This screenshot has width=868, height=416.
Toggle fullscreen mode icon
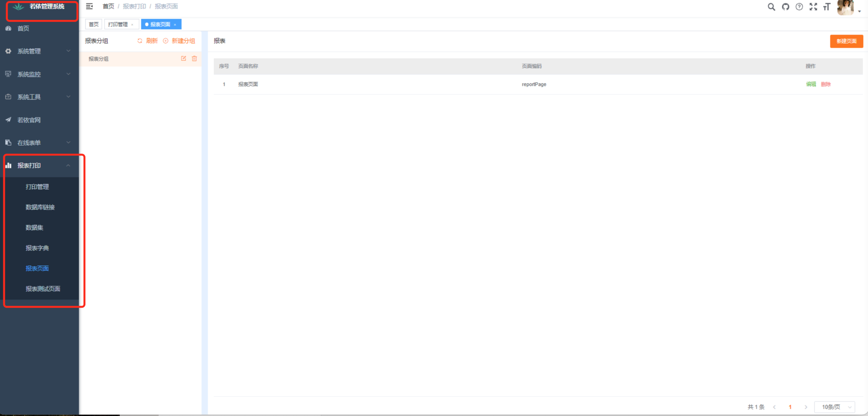click(x=813, y=7)
